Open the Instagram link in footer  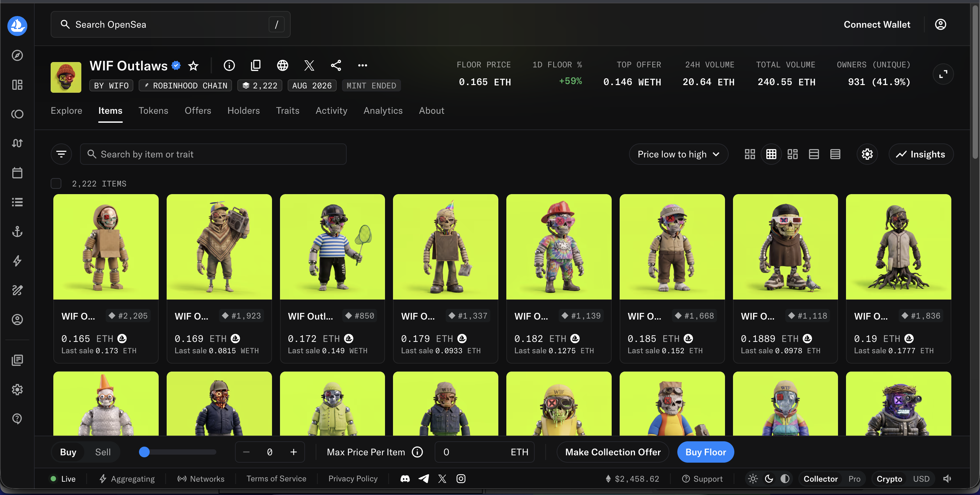coord(461,479)
